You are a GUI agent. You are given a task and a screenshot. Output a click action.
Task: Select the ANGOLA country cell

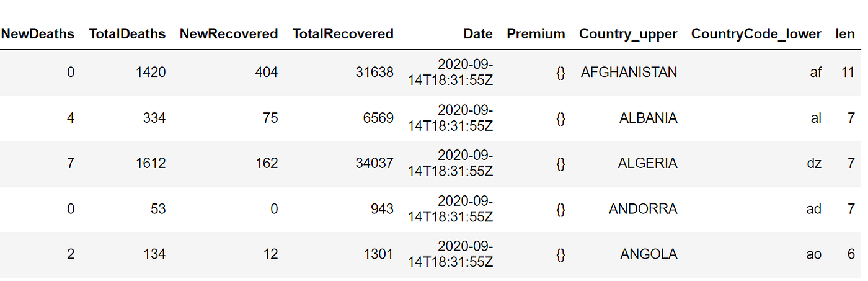click(649, 254)
